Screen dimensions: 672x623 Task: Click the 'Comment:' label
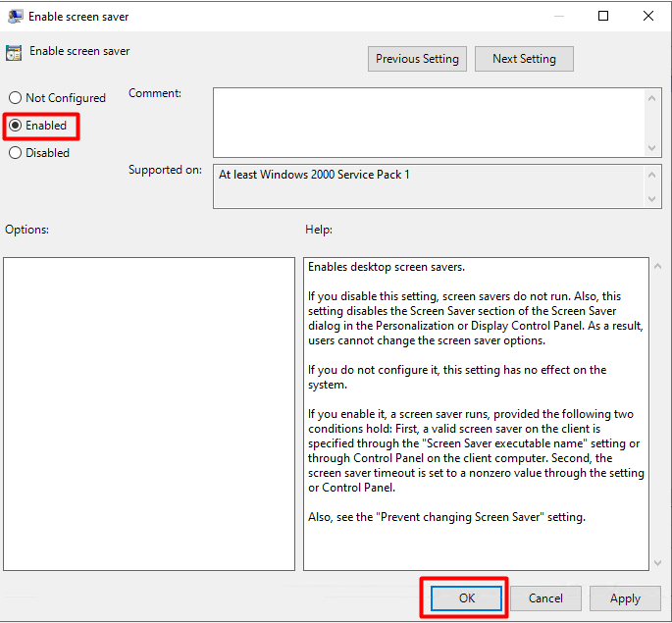click(x=155, y=93)
